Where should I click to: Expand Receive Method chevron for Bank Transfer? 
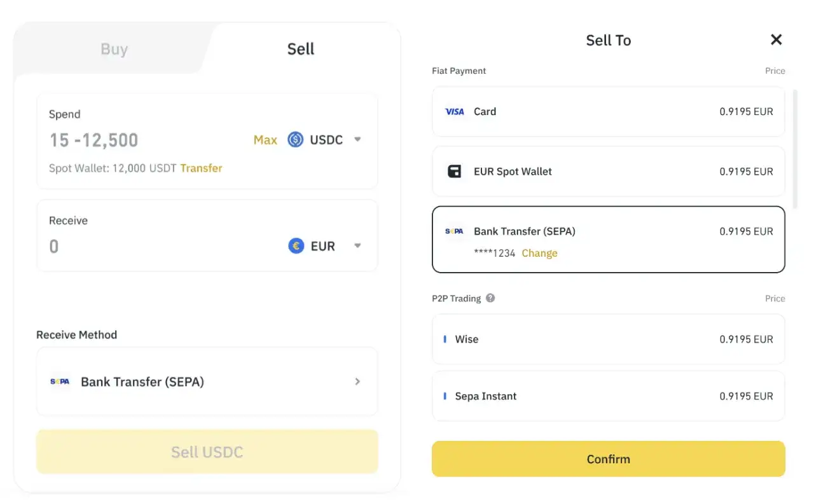(x=357, y=381)
